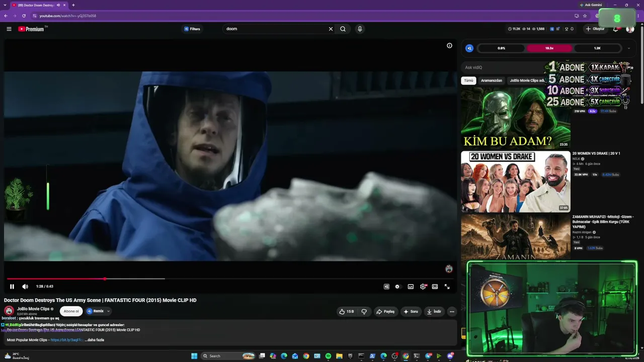This screenshot has width=644, height=362.
Task: Open JoBlo Movie Clips channel avatar
Action: tap(9, 311)
